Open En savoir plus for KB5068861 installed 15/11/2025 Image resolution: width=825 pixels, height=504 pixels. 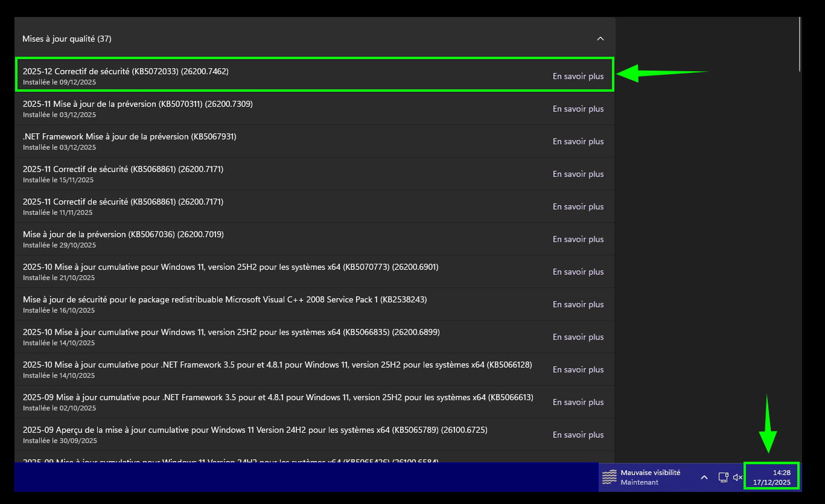click(x=578, y=174)
